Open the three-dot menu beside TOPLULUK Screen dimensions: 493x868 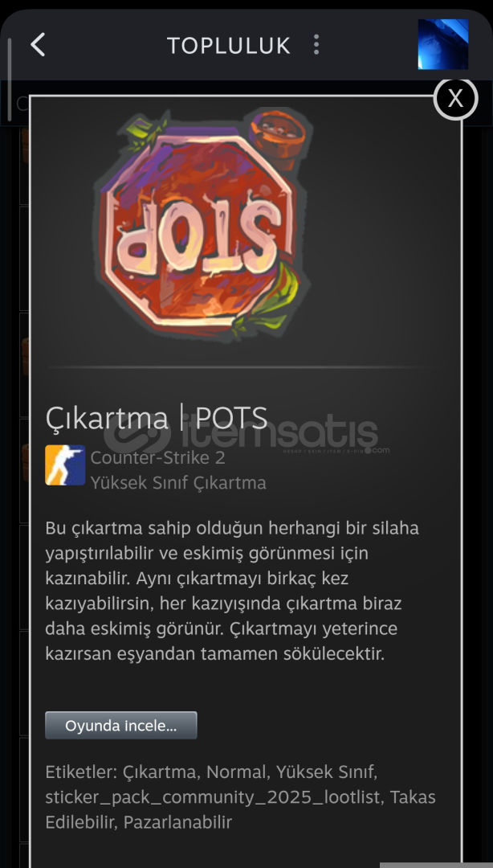pos(316,44)
